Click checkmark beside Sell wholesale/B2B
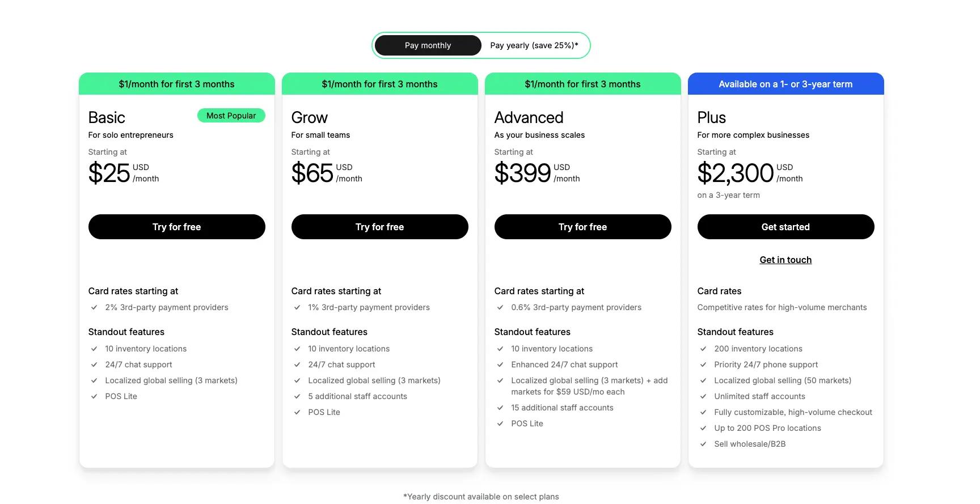Image resolution: width=980 pixels, height=504 pixels. pos(703,444)
